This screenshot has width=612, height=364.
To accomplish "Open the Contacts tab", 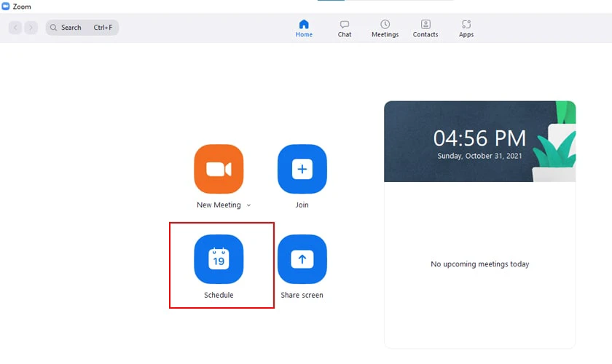I will point(425,28).
